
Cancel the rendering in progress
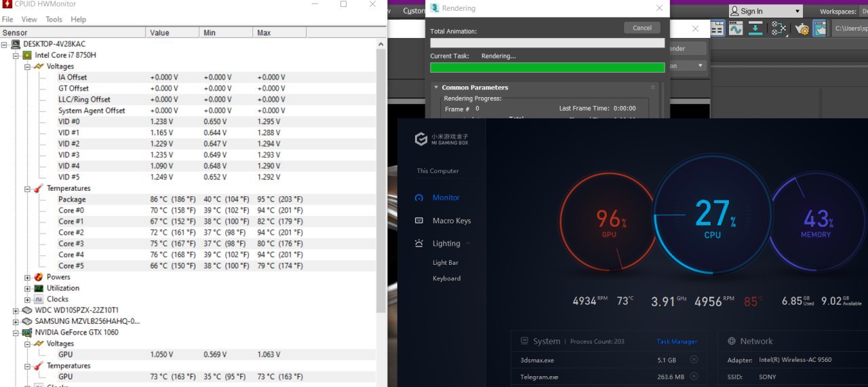(642, 28)
